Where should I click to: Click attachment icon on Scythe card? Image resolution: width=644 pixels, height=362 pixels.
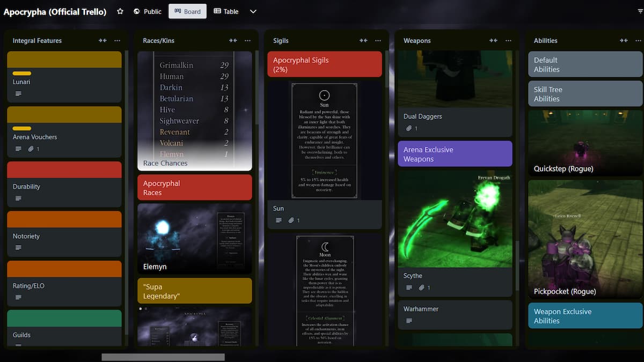[x=422, y=288]
